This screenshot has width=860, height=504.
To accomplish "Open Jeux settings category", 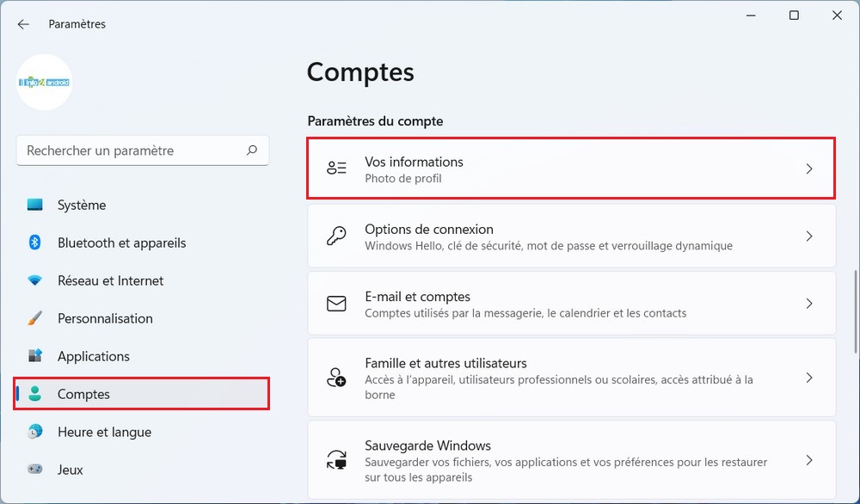I will (x=143, y=470).
